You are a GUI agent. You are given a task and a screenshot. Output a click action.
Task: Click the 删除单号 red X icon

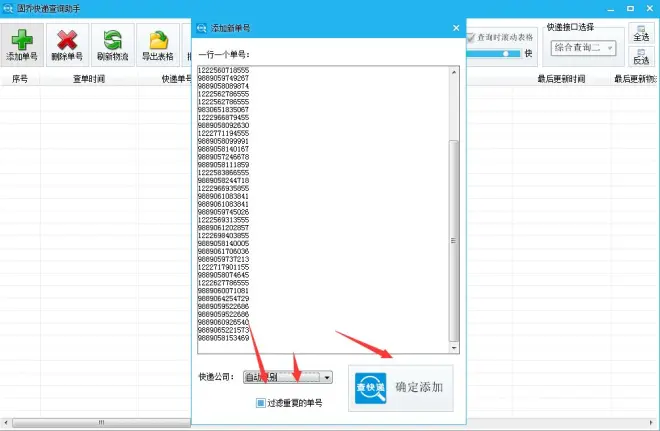(x=68, y=40)
